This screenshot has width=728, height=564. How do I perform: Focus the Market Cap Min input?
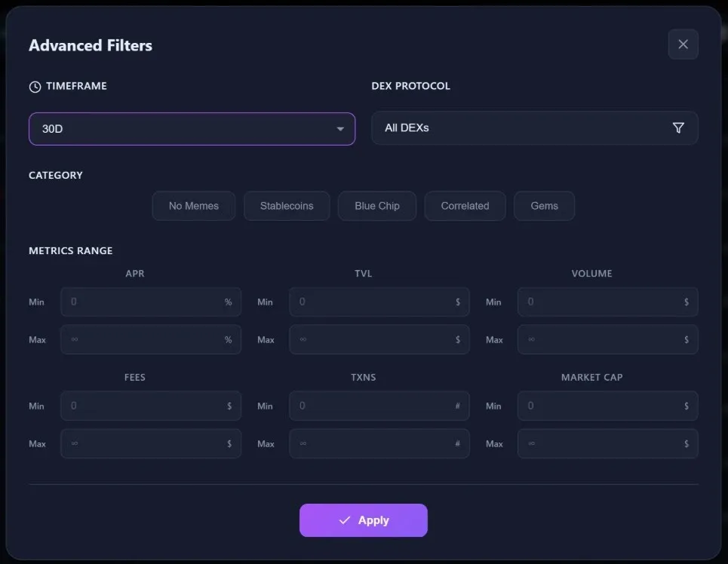point(608,406)
